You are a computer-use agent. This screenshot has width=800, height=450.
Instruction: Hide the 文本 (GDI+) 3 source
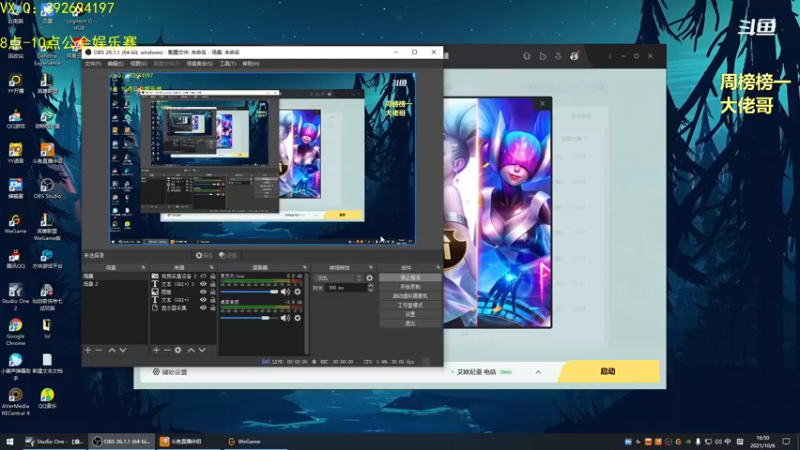(203, 284)
